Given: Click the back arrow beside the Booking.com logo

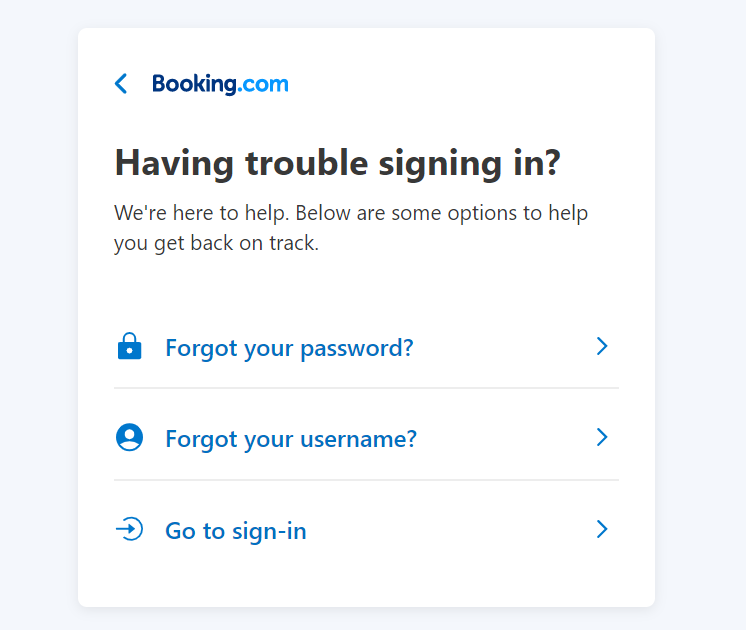Looking at the screenshot, I should tap(121, 84).
